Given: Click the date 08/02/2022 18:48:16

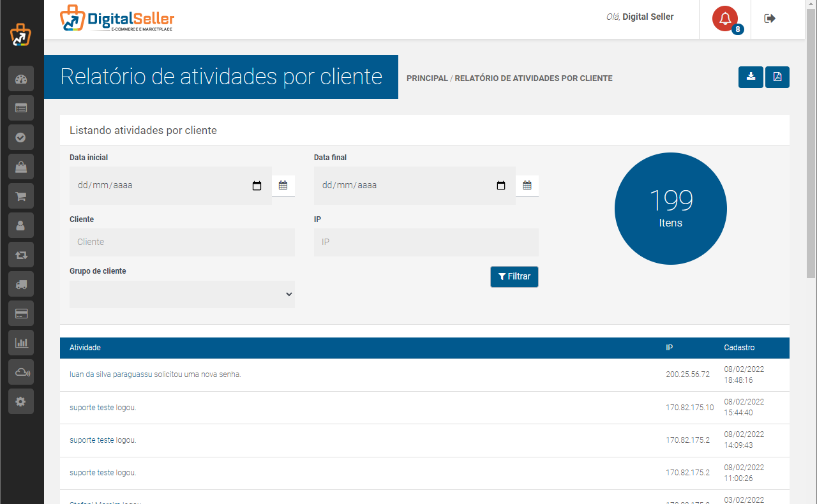Looking at the screenshot, I should [744, 374].
